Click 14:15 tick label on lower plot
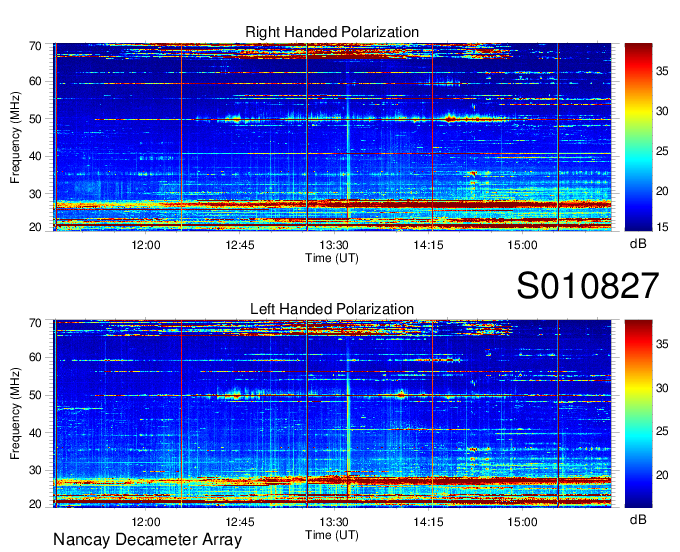Image resolution: width=680 pixels, height=552 pixels. tap(428, 522)
